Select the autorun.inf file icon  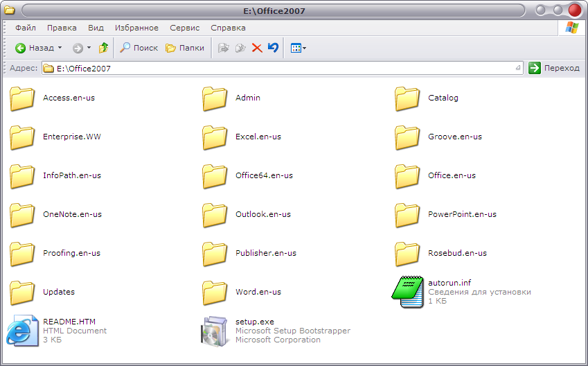pyautogui.click(x=407, y=292)
